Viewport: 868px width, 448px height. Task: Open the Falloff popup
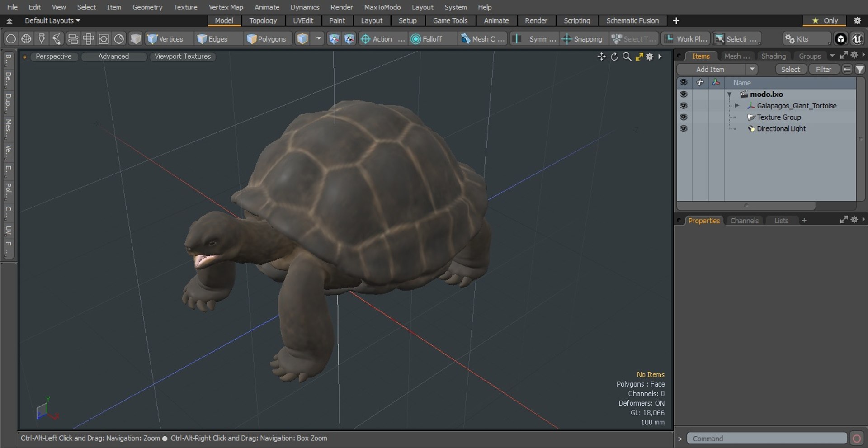click(x=432, y=39)
